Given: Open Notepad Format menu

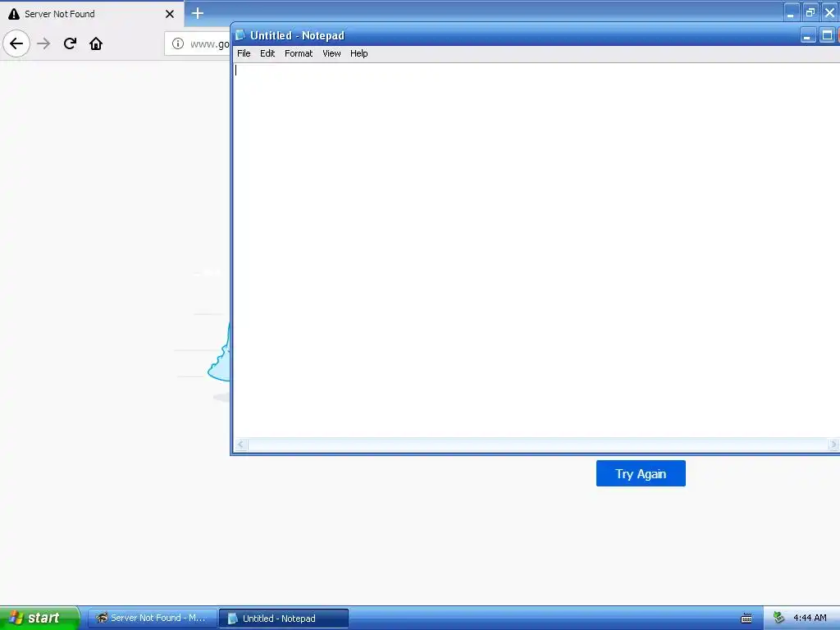Looking at the screenshot, I should pyautogui.click(x=299, y=53).
